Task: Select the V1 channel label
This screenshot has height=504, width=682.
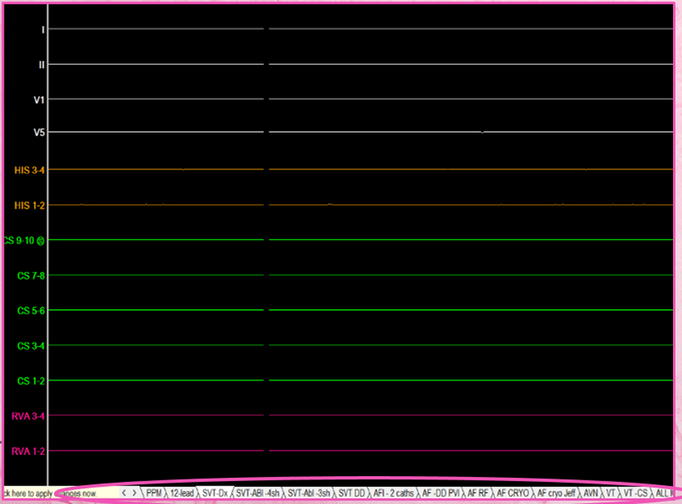Action: click(39, 100)
